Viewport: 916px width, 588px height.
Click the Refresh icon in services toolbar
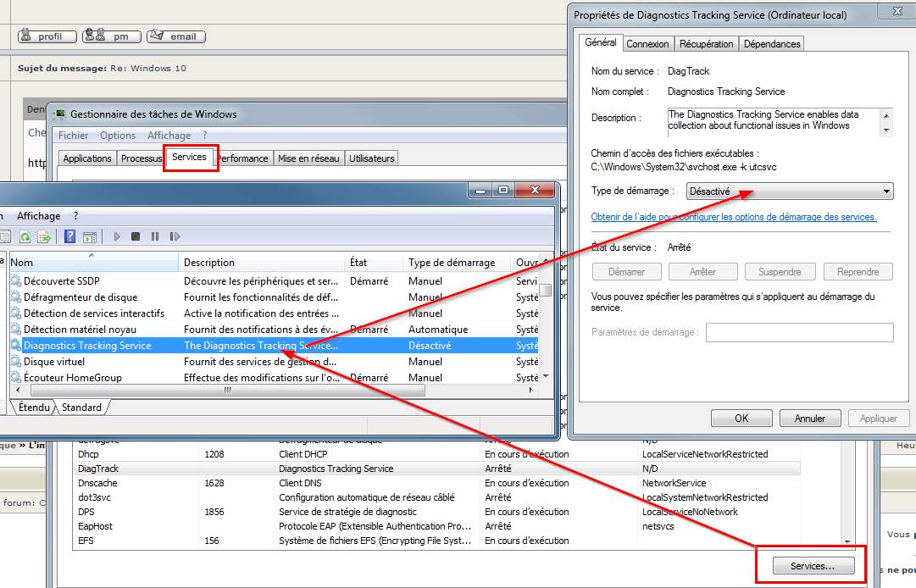tap(25, 237)
